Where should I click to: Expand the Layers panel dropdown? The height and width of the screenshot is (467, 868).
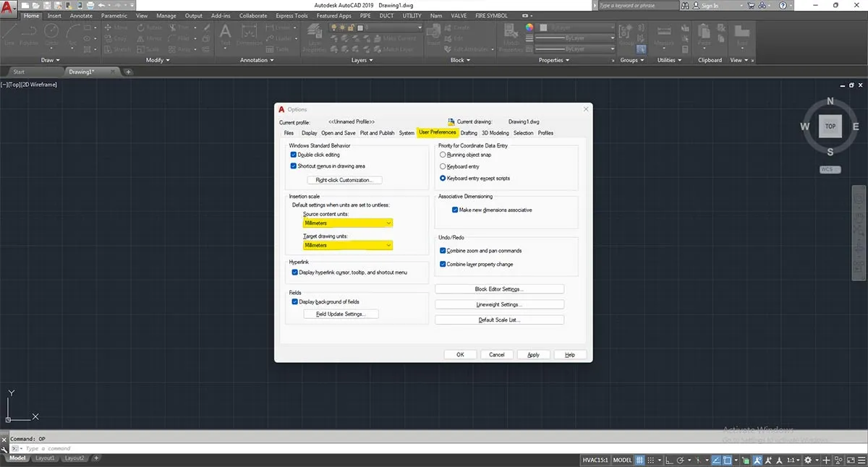click(371, 60)
